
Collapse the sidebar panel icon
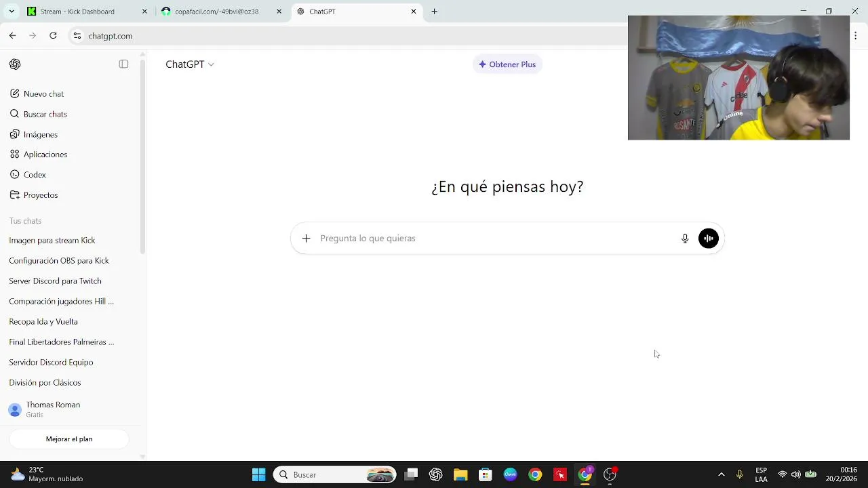tap(123, 64)
